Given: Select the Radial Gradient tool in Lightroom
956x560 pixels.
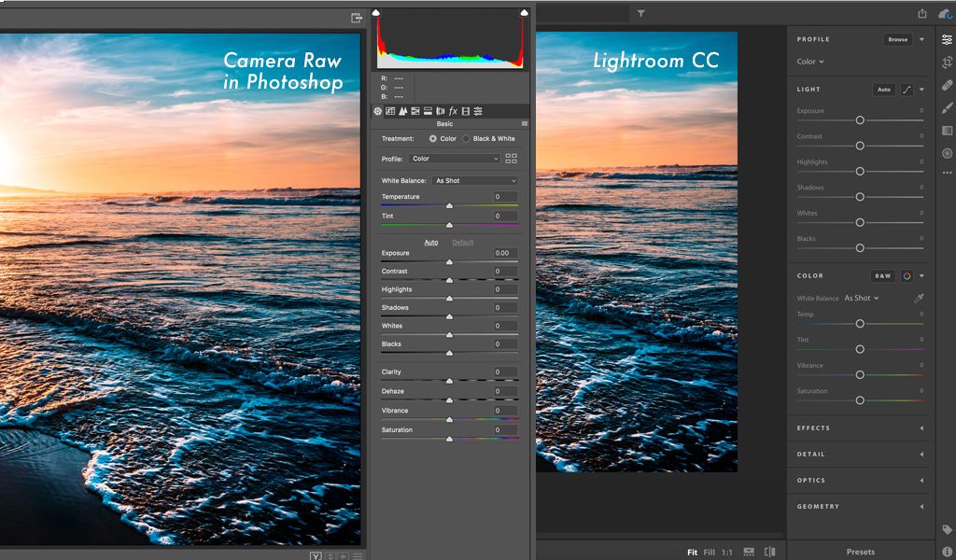Looking at the screenshot, I should (x=947, y=153).
